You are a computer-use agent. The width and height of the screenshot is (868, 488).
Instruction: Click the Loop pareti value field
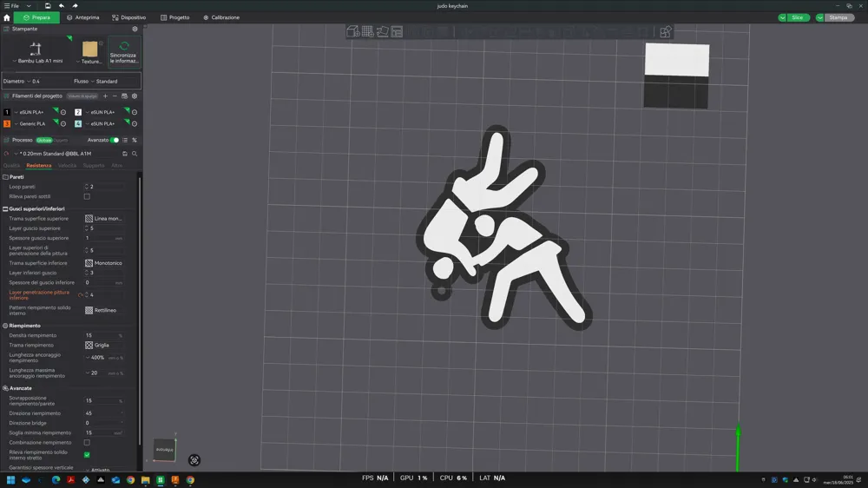(104, 187)
